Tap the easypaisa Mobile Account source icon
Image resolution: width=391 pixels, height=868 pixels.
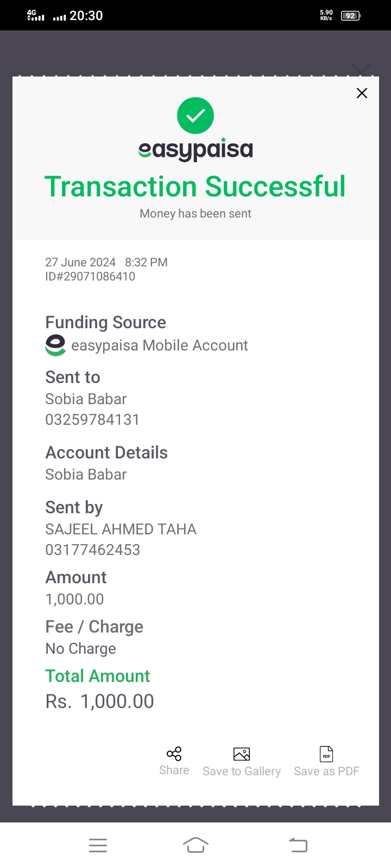point(55,345)
